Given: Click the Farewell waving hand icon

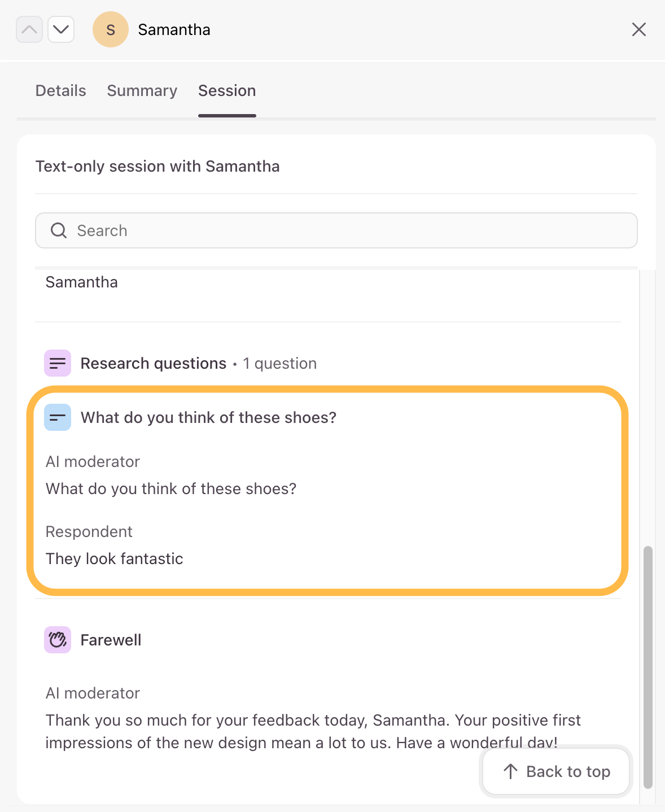Looking at the screenshot, I should 58,640.
